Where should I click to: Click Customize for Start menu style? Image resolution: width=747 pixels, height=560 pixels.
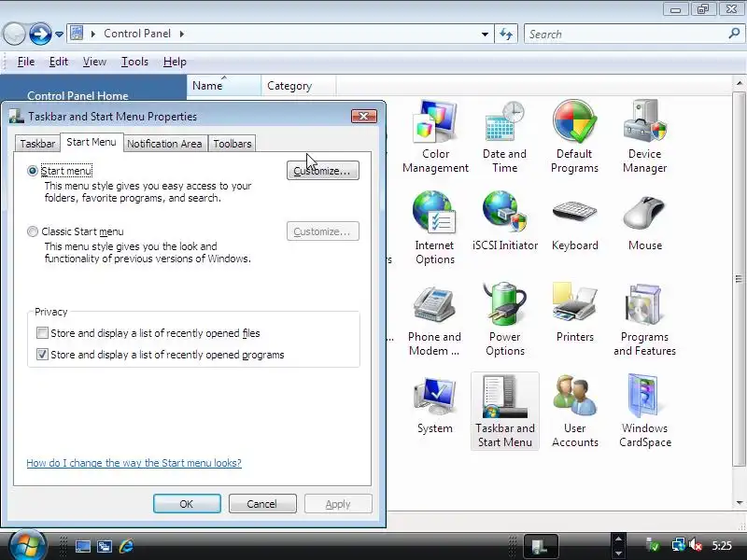pos(323,171)
